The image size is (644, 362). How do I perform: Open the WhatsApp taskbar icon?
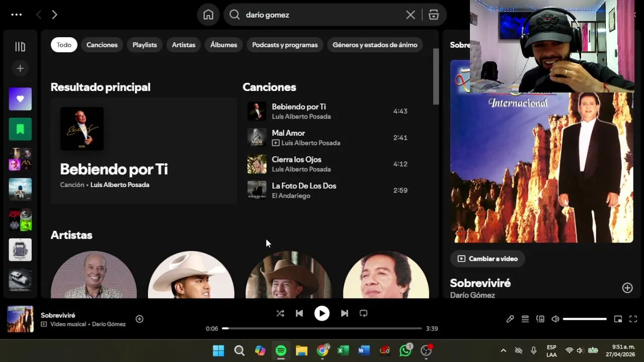tap(406, 350)
